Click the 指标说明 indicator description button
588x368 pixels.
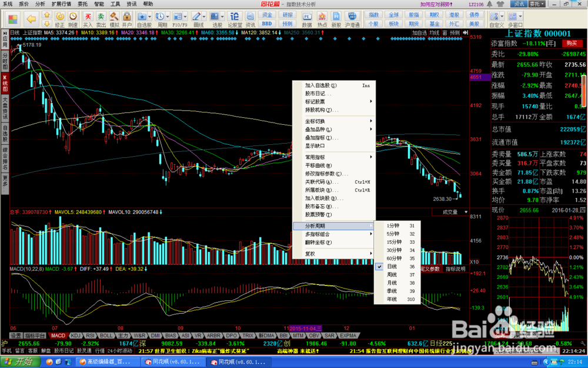455,269
